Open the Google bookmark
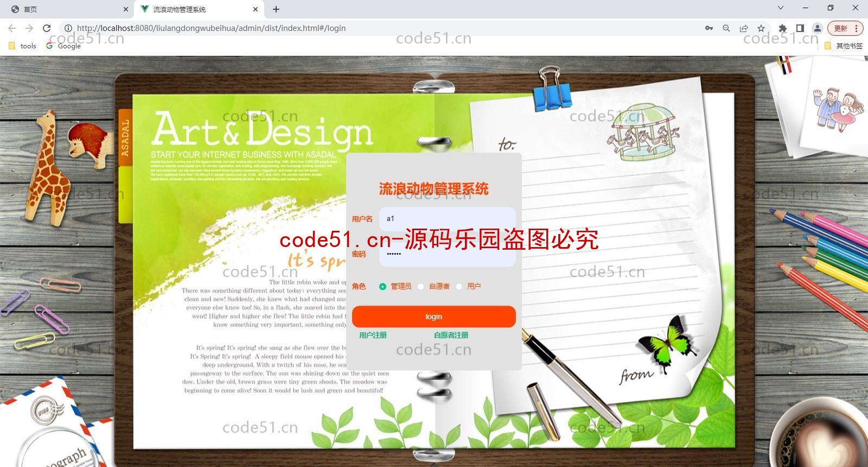 coord(63,46)
